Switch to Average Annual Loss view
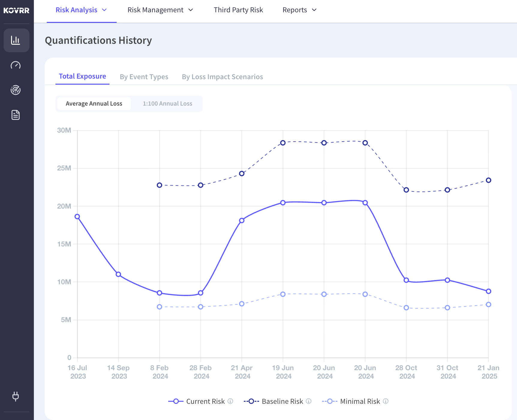This screenshot has height=420, width=517. tap(94, 103)
